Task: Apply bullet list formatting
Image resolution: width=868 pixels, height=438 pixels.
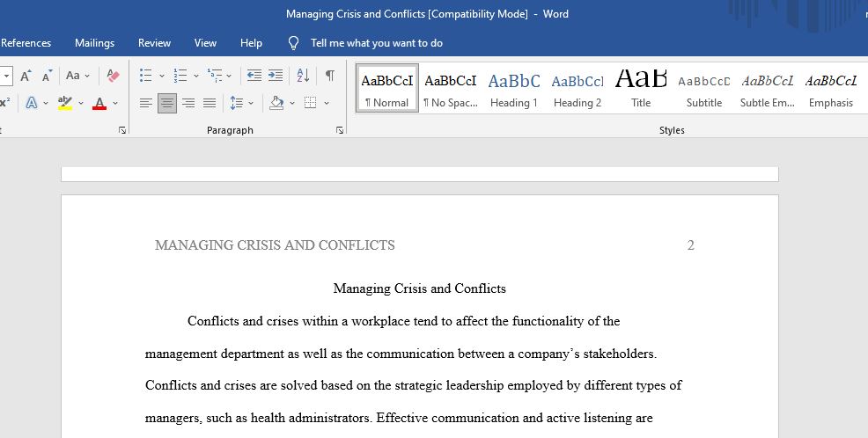Action: pos(145,76)
